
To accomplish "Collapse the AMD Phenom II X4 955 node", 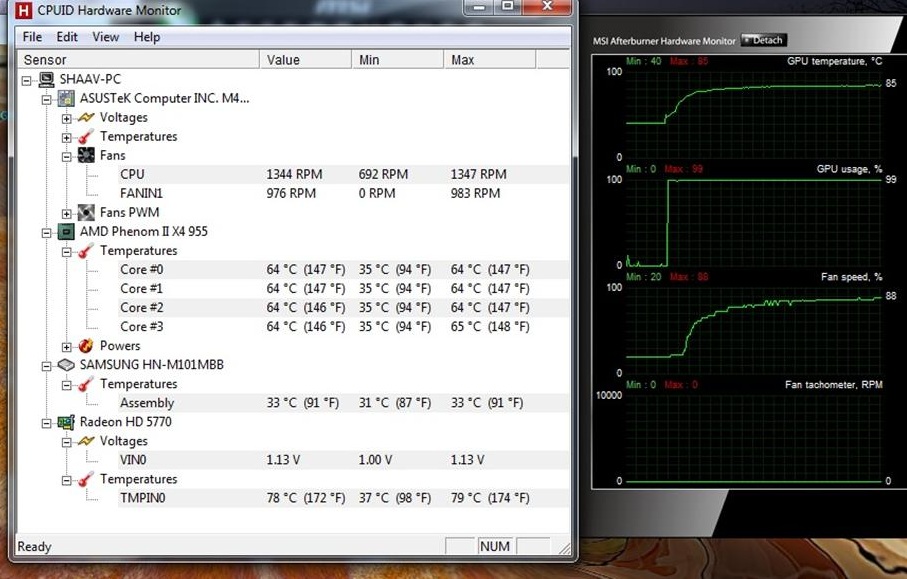I will click(x=46, y=233).
